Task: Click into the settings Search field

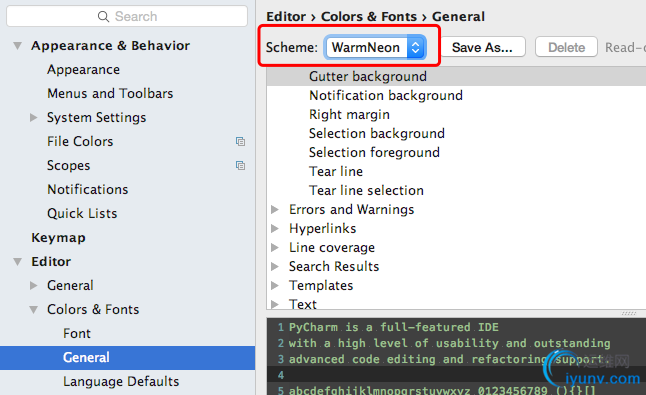Action: click(127, 16)
